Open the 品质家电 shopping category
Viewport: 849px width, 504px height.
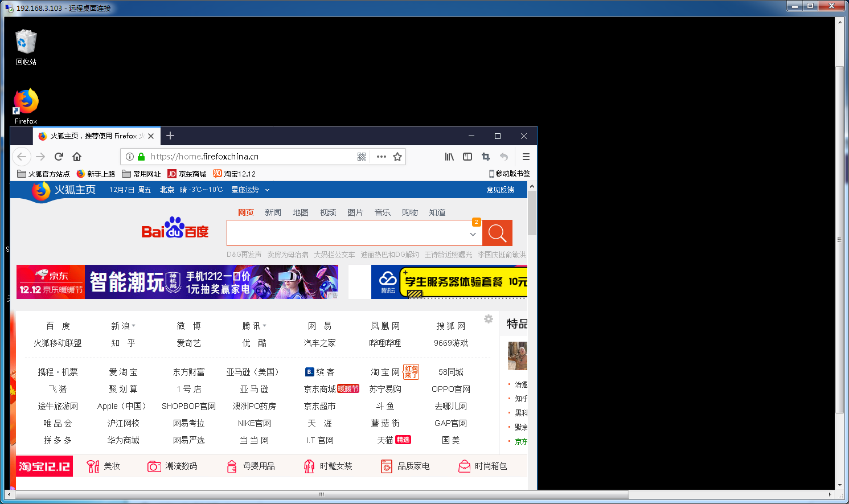(405, 466)
